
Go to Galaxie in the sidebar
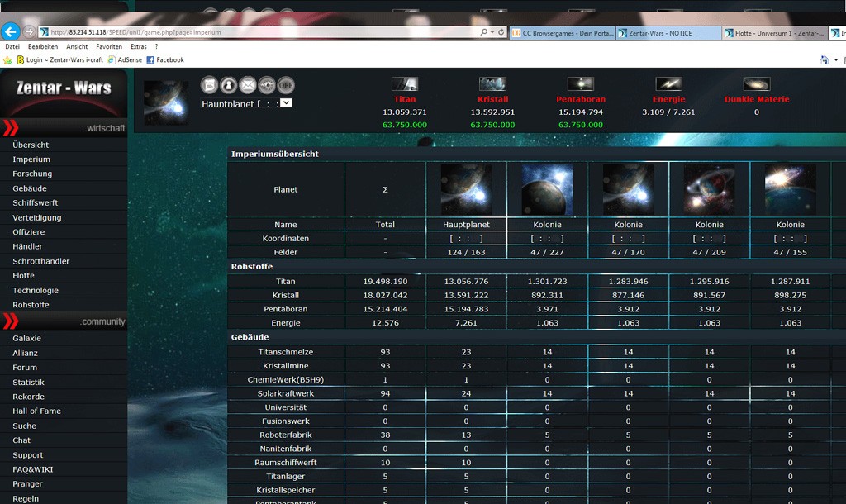26,338
